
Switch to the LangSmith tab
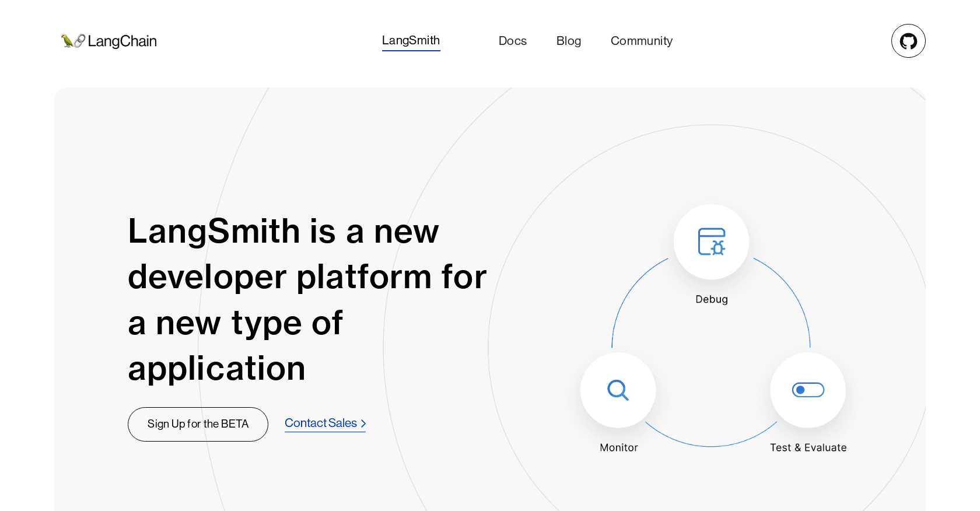pyautogui.click(x=411, y=40)
